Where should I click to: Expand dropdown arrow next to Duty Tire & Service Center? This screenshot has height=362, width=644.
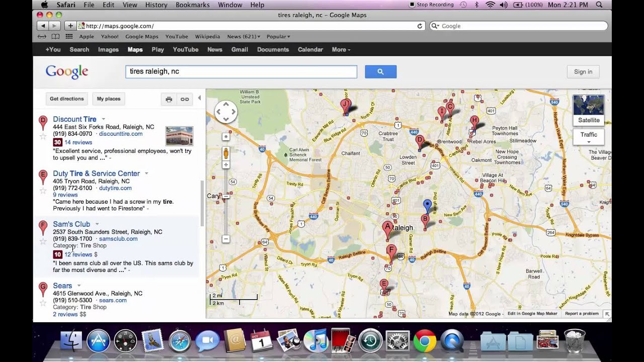coord(146,173)
